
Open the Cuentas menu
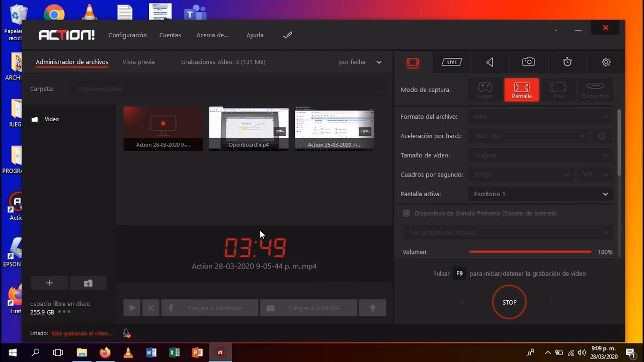click(170, 35)
